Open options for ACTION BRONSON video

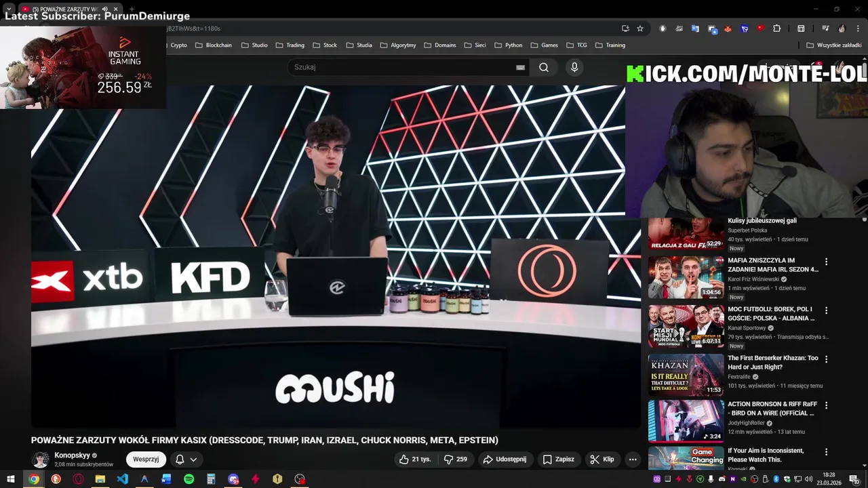pos(826,405)
